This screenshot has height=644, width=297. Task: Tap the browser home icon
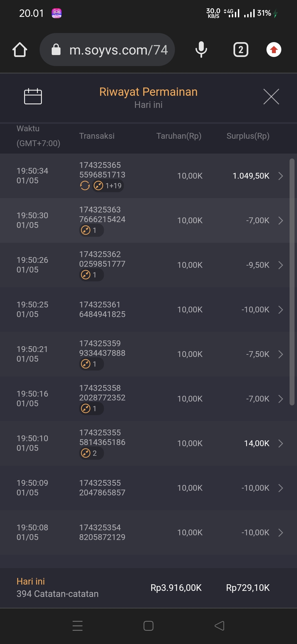click(20, 50)
